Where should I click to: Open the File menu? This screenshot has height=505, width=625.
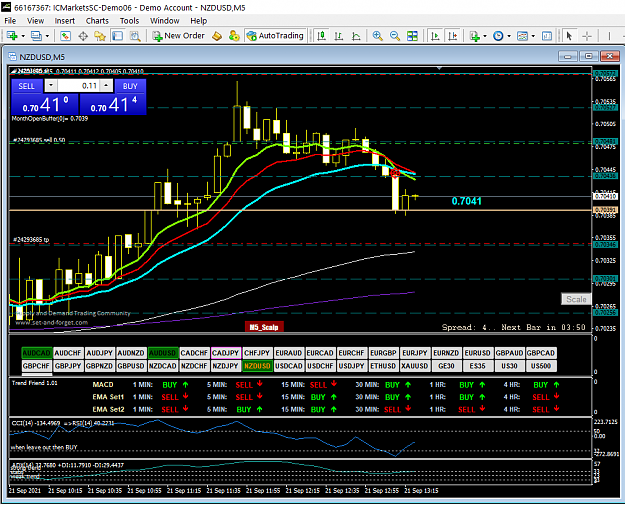[10, 21]
